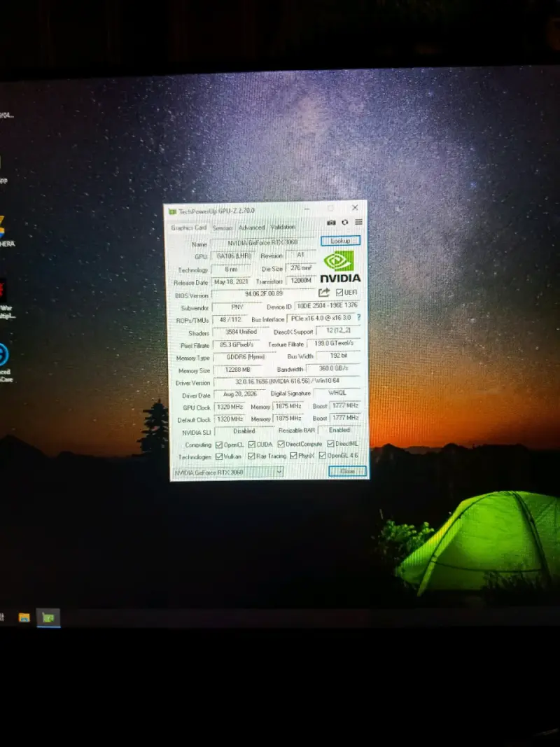Click the ROPs/TMUs value 48 / 112
Screen dimensions: 560x747
230,320
